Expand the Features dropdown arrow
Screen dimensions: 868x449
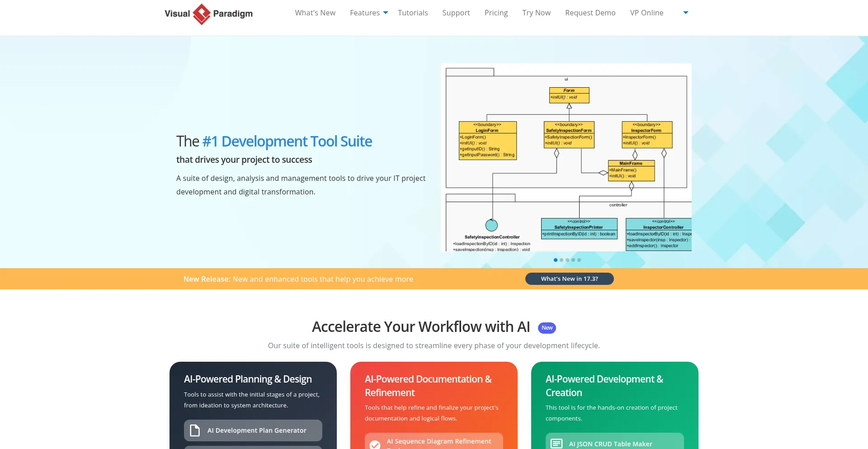click(x=386, y=13)
